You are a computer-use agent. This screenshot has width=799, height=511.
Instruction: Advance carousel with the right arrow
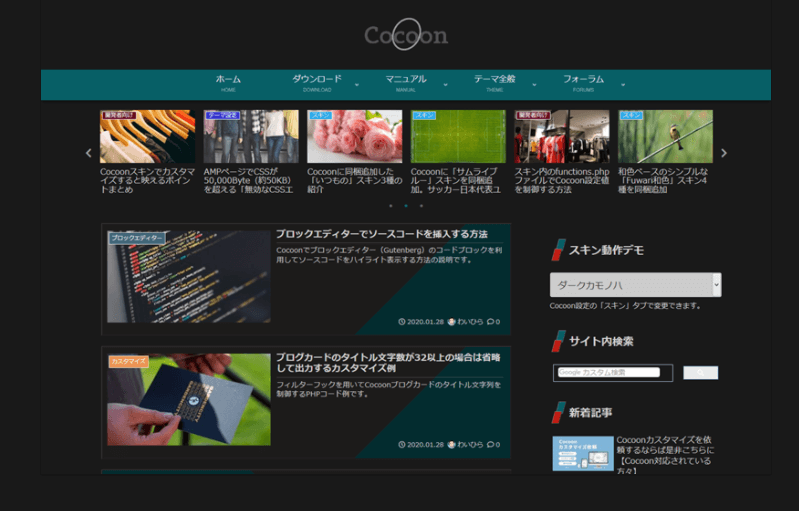(724, 153)
